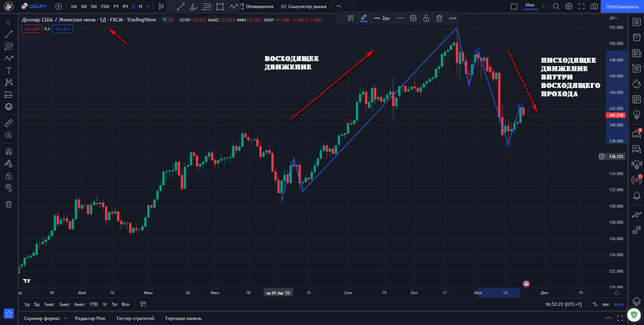This screenshot has width=644, height=325.
Task: Open the emoji icons tool
Action: [x=9, y=107]
